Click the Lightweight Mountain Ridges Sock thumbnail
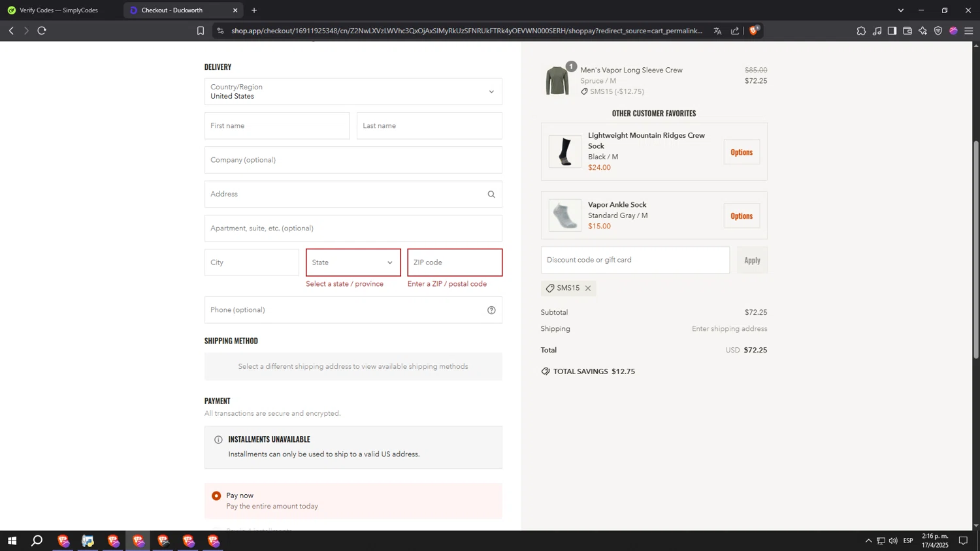The height and width of the screenshot is (551, 980). (565, 151)
